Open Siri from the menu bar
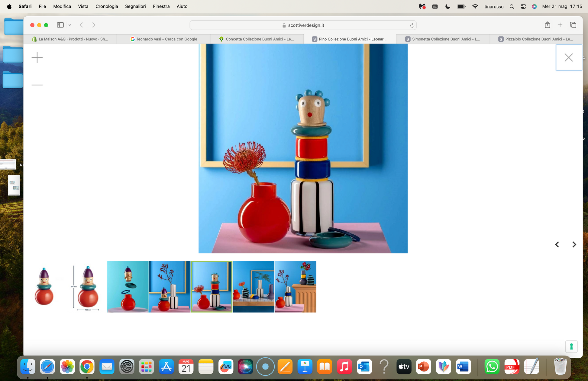This screenshot has height=381, width=588. click(534, 6)
